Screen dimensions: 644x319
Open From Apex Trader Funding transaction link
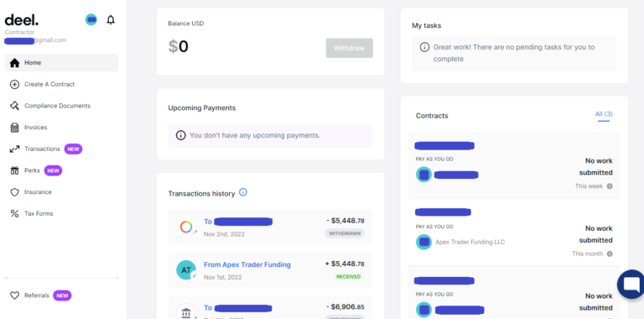tap(247, 264)
